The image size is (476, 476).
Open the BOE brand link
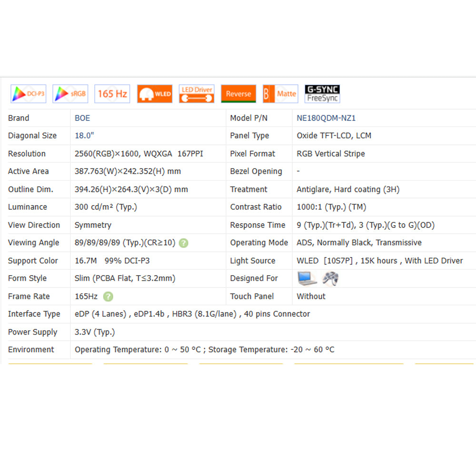82,118
